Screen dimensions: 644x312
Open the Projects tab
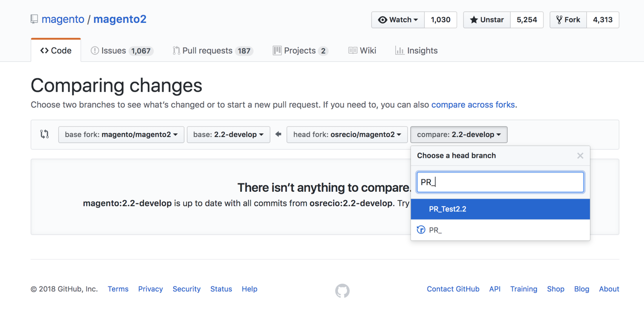(x=300, y=51)
